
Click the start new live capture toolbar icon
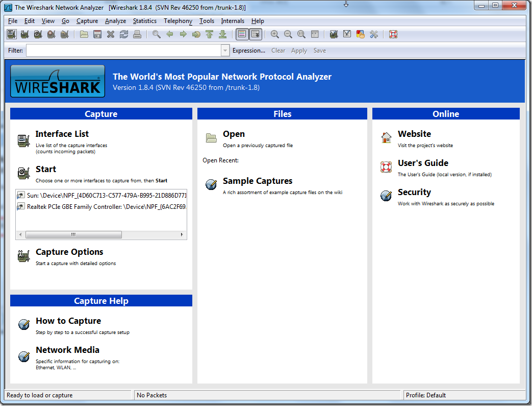click(38, 34)
